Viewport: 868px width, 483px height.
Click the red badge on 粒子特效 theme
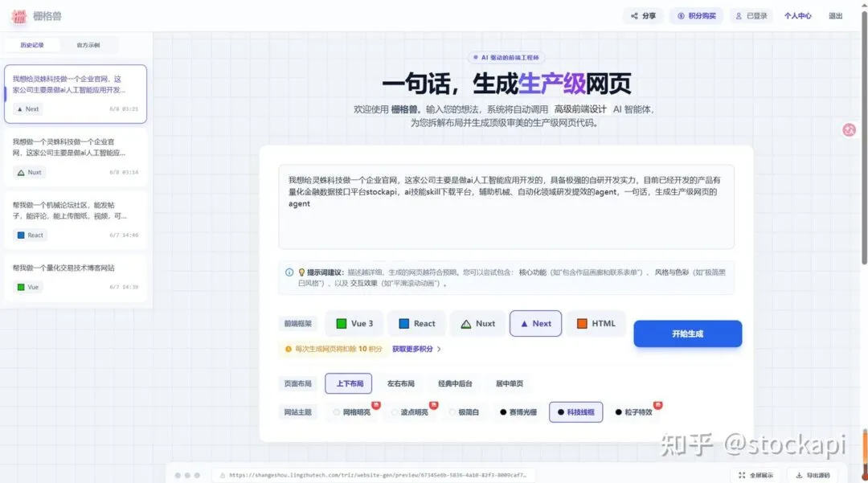click(x=657, y=405)
